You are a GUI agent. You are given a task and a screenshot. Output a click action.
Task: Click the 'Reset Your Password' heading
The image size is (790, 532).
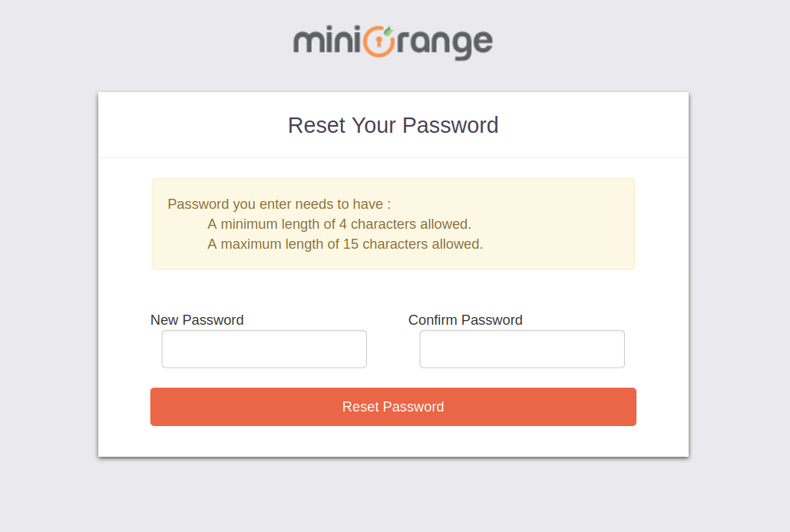pos(393,125)
